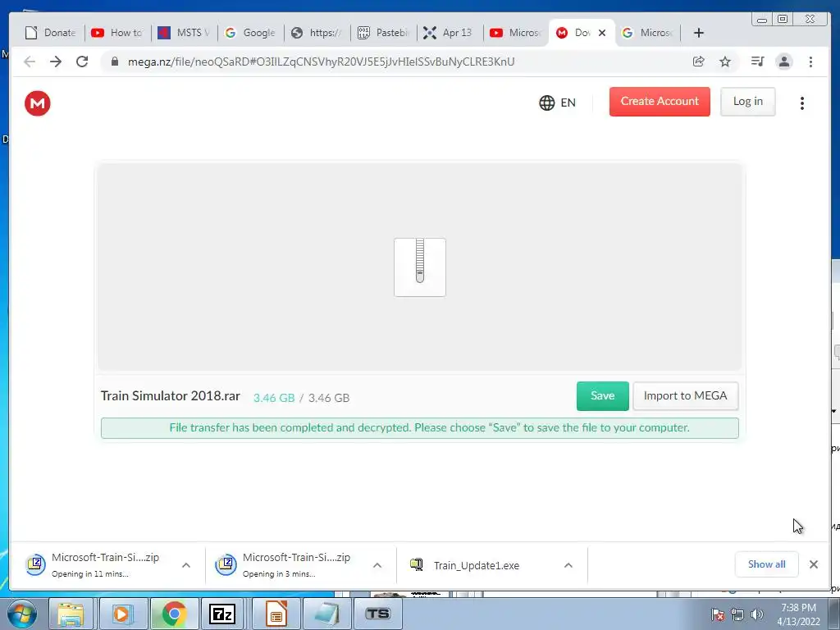Click the zip archive file thumbnail
Viewport: 840px width, 630px height.
420,267
